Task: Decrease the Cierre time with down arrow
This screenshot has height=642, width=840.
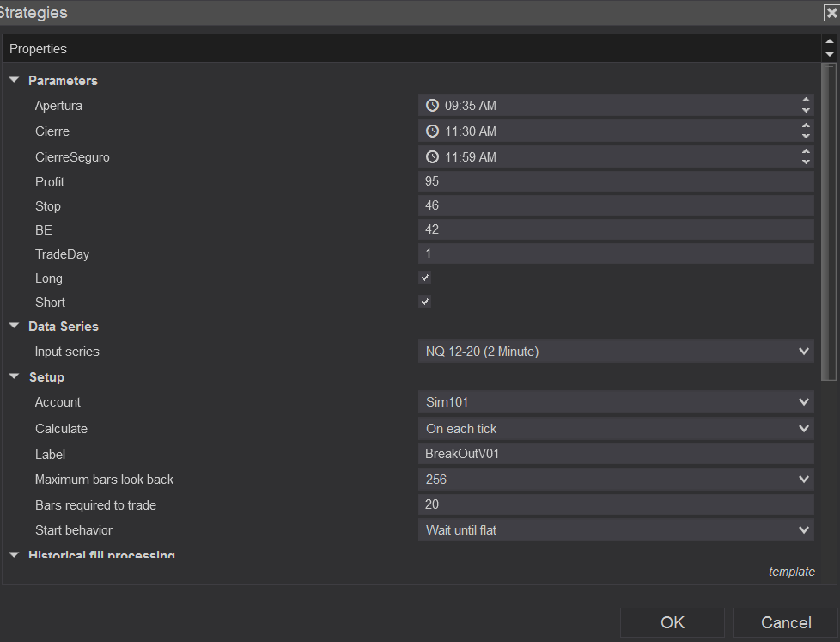Action: pyautogui.click(x=806, y=137)
